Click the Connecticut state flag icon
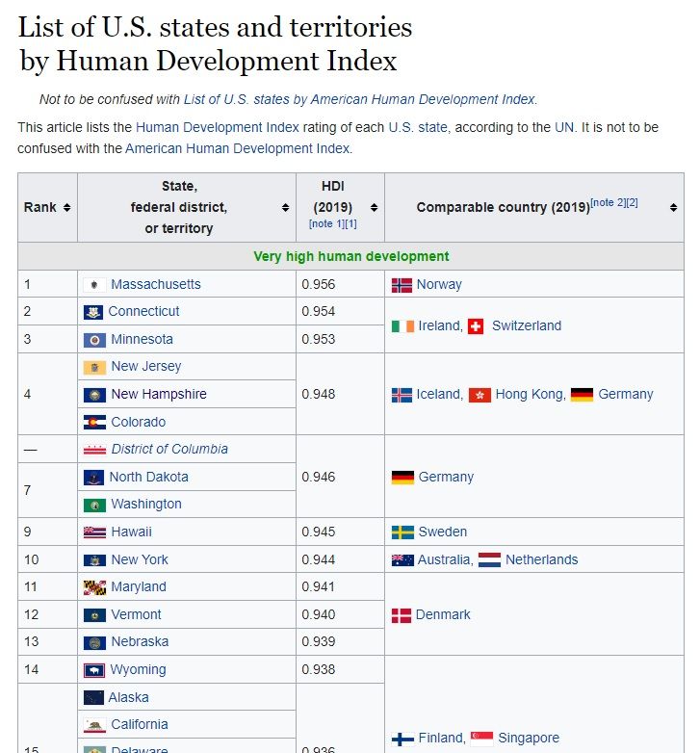The height and width of the screenshot is (753, 700). [93, 313]
